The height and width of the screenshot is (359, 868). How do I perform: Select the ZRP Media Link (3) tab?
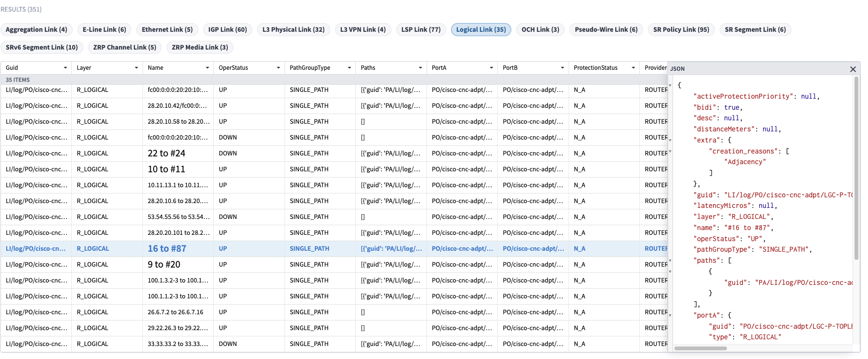[200, 47]
